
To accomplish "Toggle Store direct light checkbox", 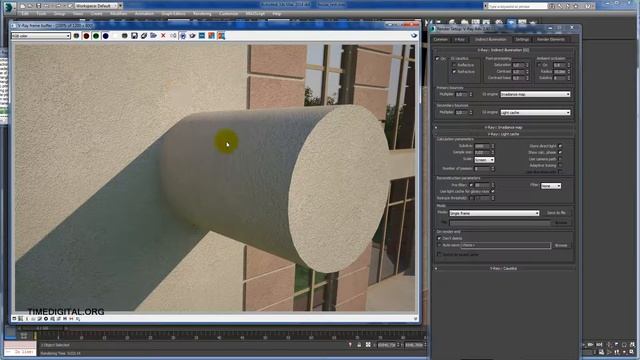I will pyautogui.click(x=560, y=146).
